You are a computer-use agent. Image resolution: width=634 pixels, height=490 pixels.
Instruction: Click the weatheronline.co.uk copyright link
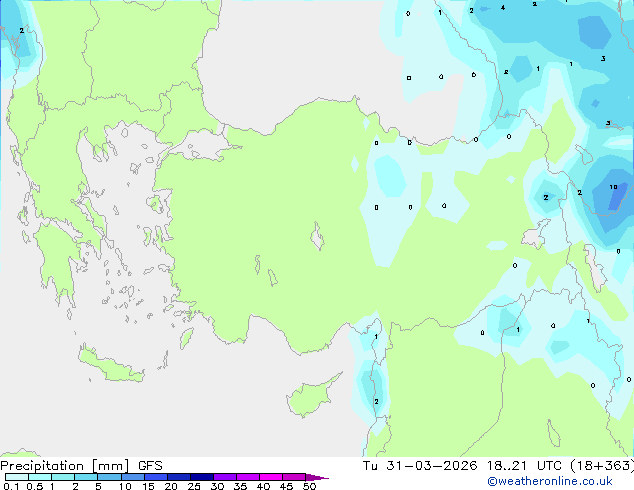coord(549,481)
